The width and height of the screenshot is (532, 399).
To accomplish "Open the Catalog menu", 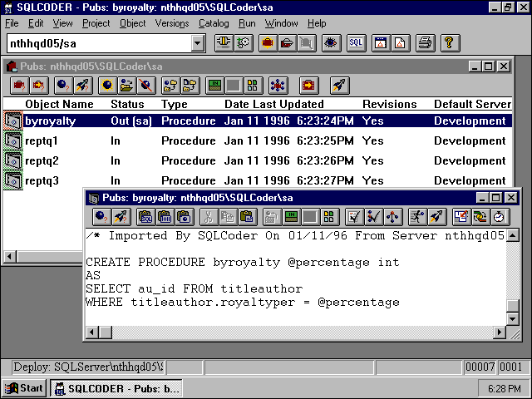I will (x=214, y=23).
